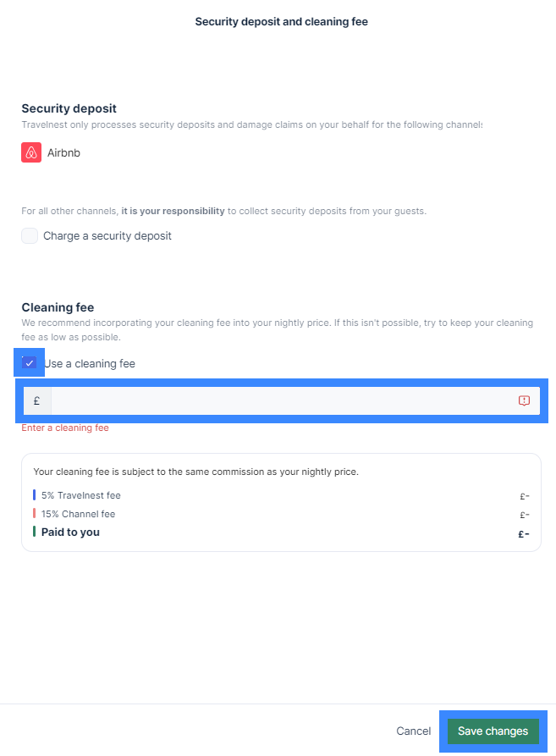
Task: Click the green Save changes button
Action: [x=493, y=731]
